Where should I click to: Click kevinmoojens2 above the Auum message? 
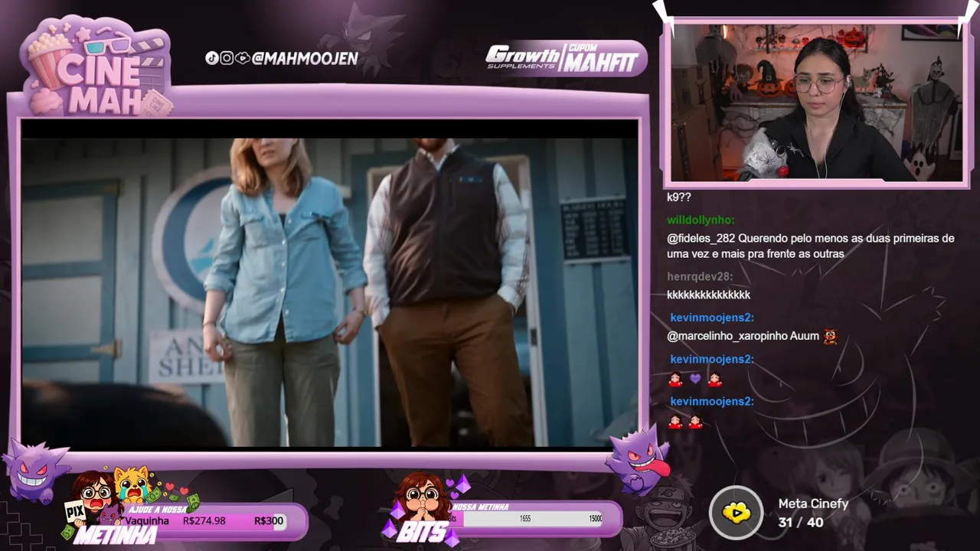pos(712,318)
